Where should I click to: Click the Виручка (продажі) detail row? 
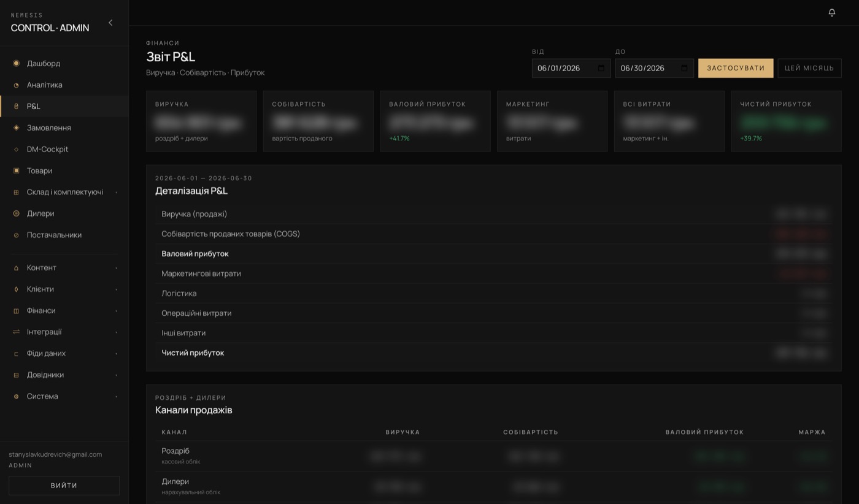coord(494,214)
